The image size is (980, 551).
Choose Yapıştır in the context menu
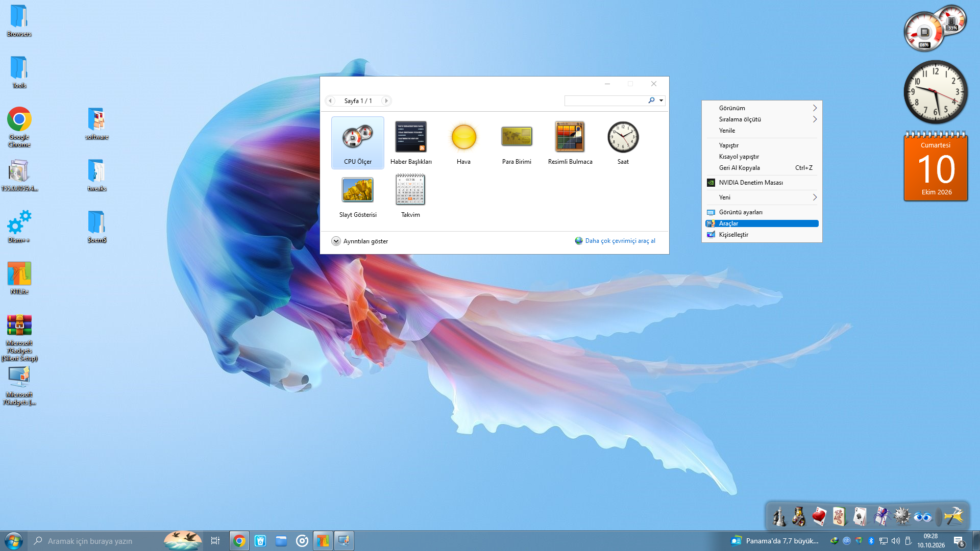coord(762,145)
